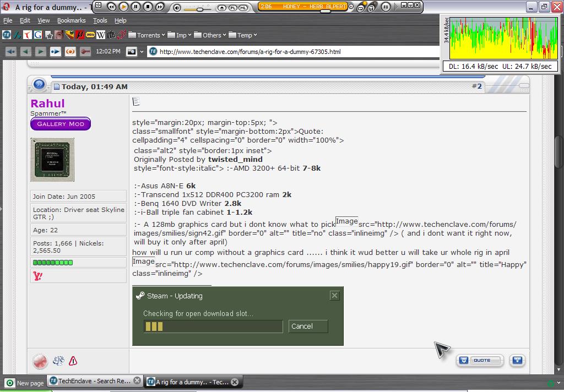Click the orange reload/stop button
Image resolution: width=564 pixels, height=392 pixels.
pyautogui.click(x=70, y=51)
